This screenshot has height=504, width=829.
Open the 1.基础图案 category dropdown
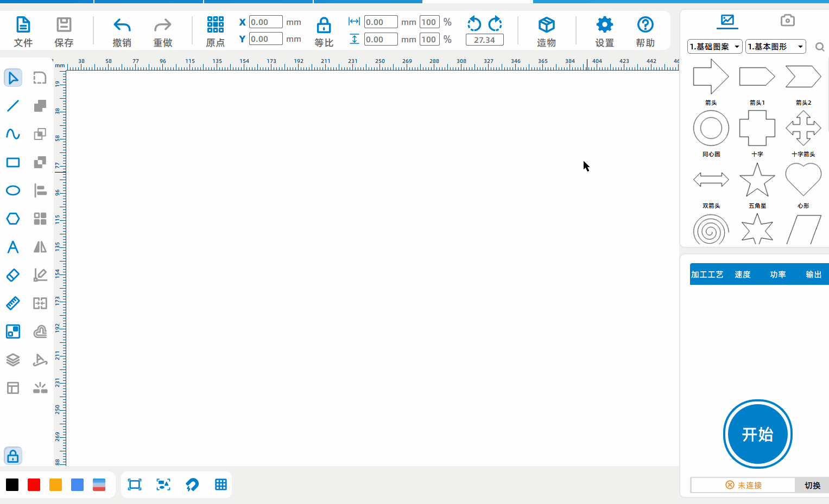714,47
